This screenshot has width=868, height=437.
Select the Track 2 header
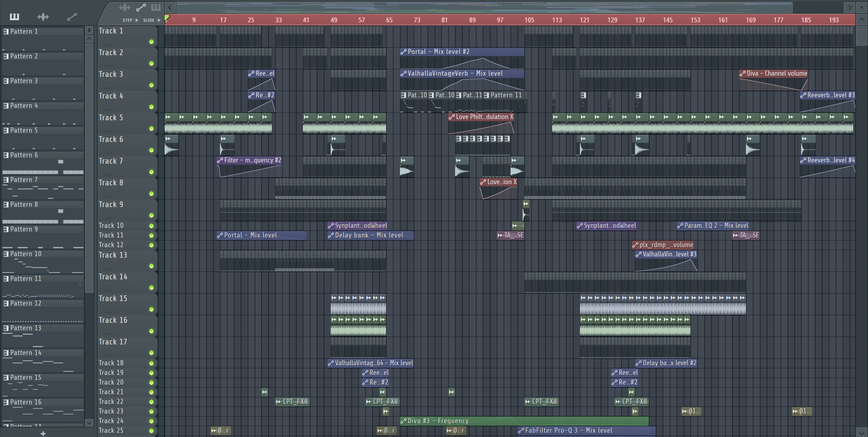(127, 58)
